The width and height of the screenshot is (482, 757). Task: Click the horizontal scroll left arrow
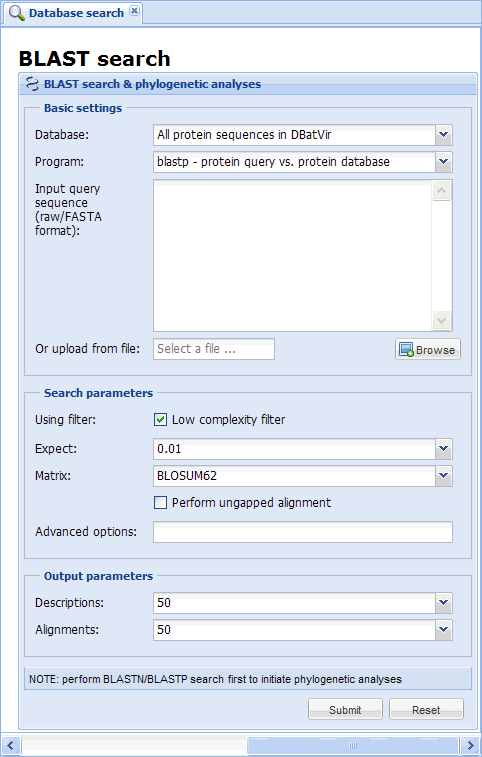tap(11, 745)
